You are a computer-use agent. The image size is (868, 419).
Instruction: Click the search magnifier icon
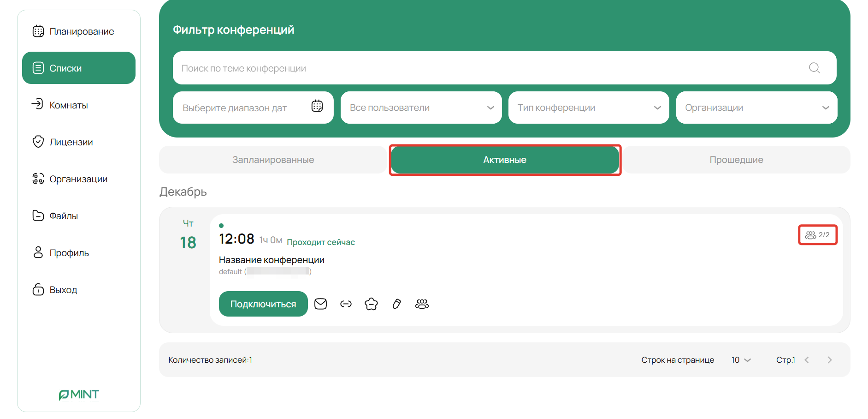click(x=814, y=68)
